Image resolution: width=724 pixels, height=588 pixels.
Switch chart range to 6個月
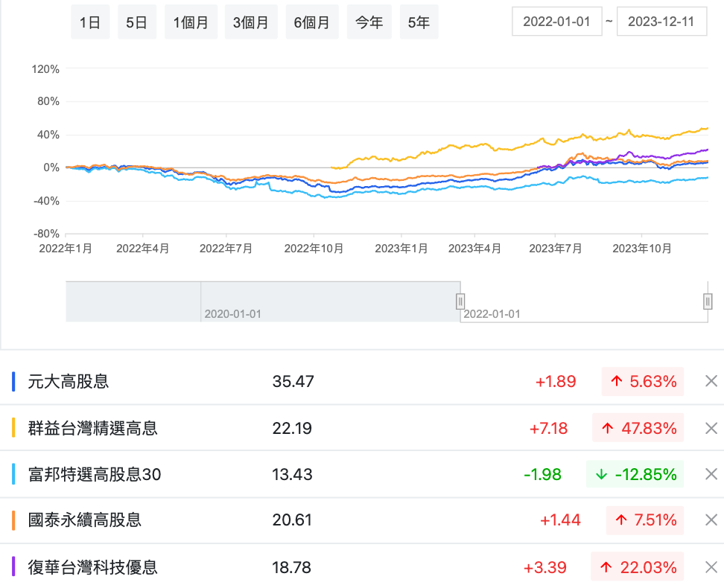tap(312, 22)
